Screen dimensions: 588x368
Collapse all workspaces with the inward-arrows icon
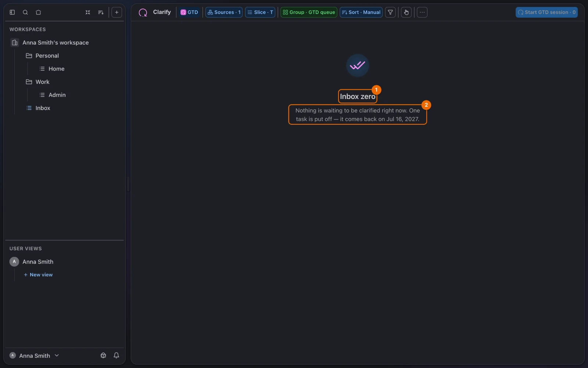88,12
